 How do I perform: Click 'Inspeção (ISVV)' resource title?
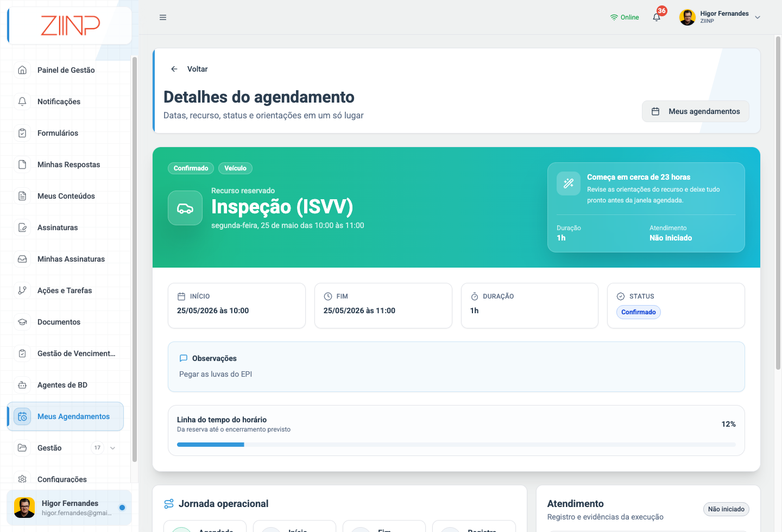click(282, 207)
